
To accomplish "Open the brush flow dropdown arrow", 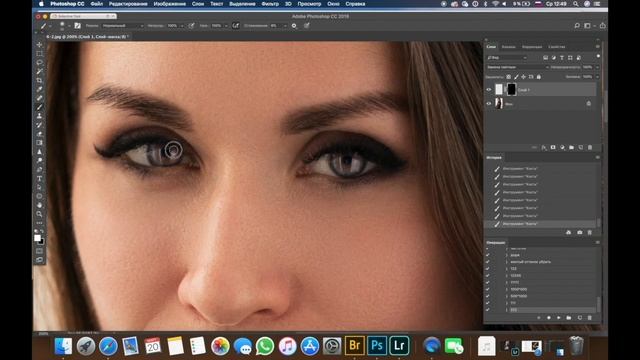I will (226, 26).
